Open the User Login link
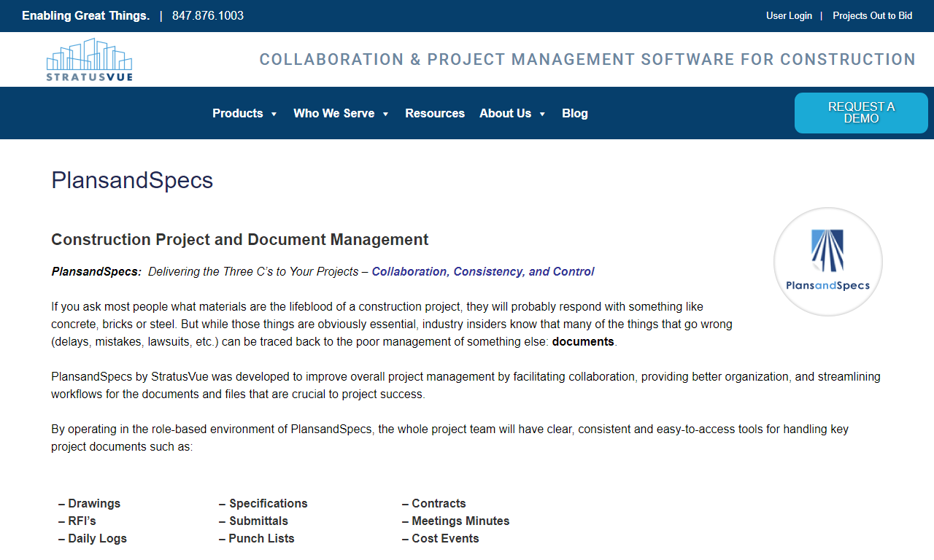 point(789,15)
